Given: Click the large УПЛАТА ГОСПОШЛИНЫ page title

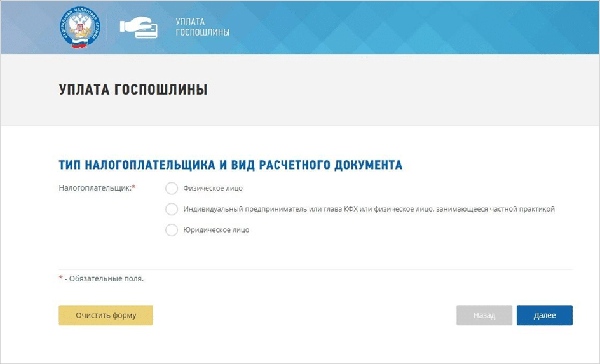Looking at the screenshot, I should (x=133, y=90).
